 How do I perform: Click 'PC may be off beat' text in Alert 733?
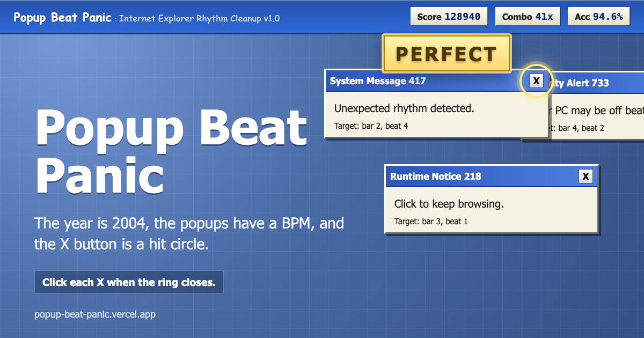click(x=599, y=111)
